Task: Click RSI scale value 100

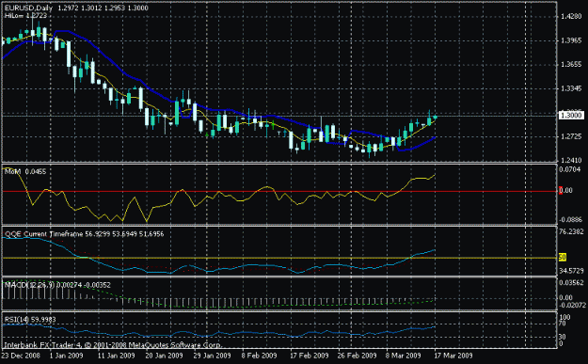Action: (564, 317)
